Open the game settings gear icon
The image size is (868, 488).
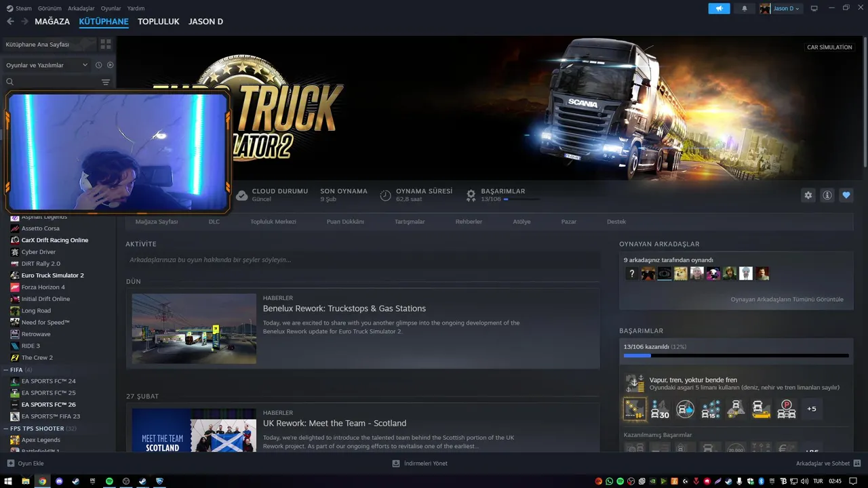(x=808, y=195)
